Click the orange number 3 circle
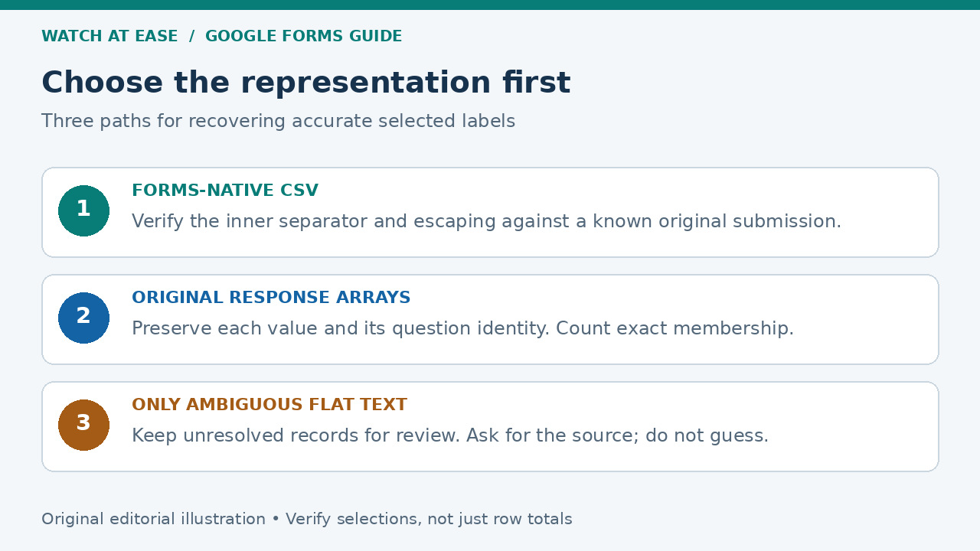Viewport: 980px width, 551px height. click(x=83, y=425)
